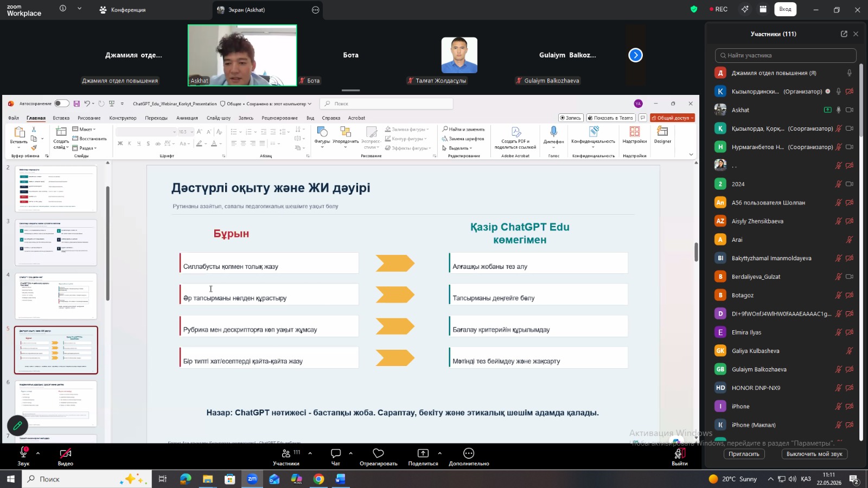Collapse the PowerPoint ribbon with the chevron
This screenshot has height=488, width=868.
[691, 155]
